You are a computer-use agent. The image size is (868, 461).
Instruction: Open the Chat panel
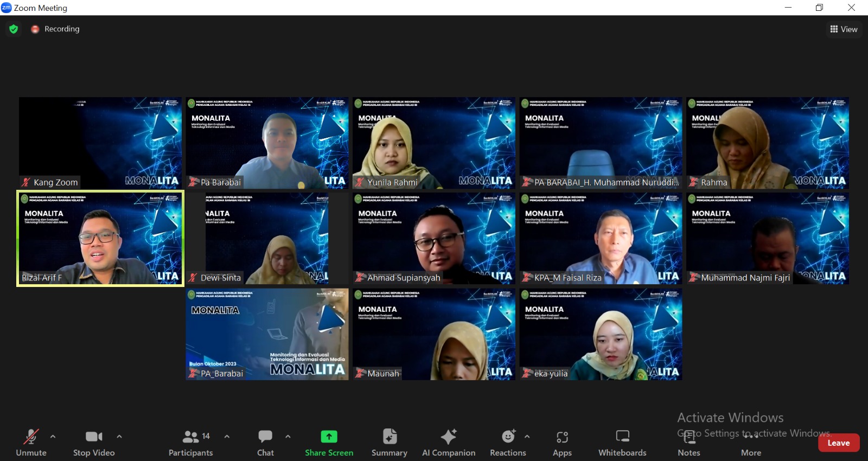tap(265, 442)
